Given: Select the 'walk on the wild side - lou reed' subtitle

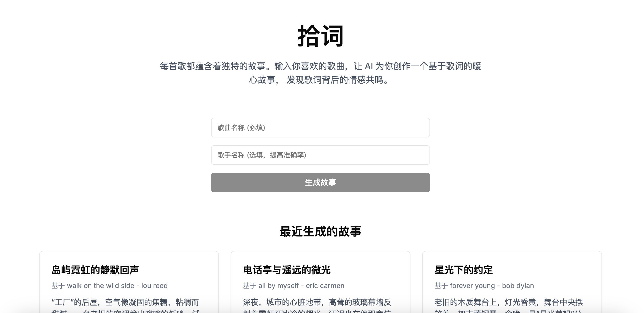Looking at the screenshot, I should click(117, 285).
